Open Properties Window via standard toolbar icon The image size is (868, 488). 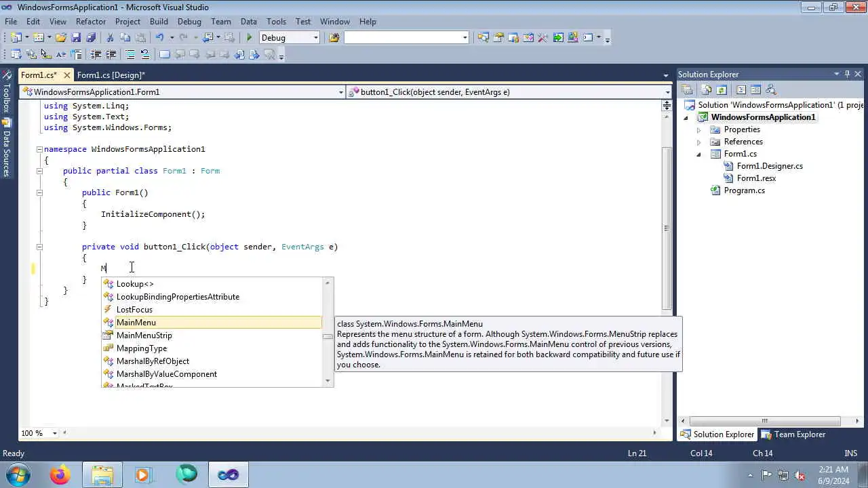tap(498, 38)
